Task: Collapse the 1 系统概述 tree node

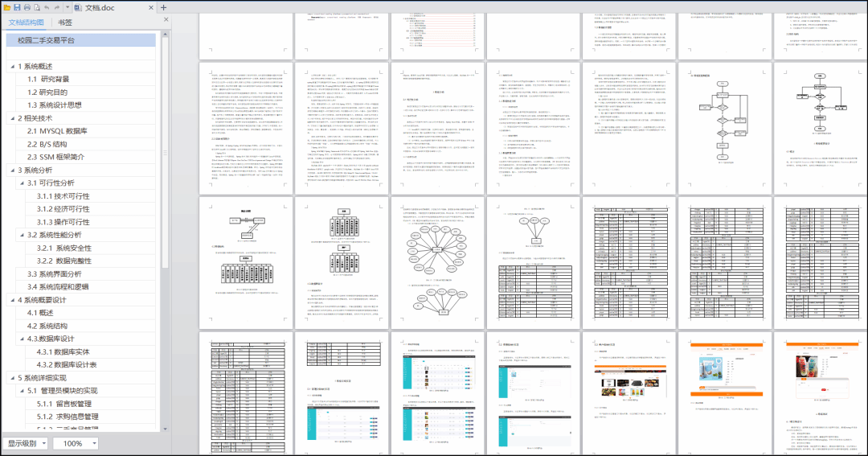Action: [x=10, y=67]
